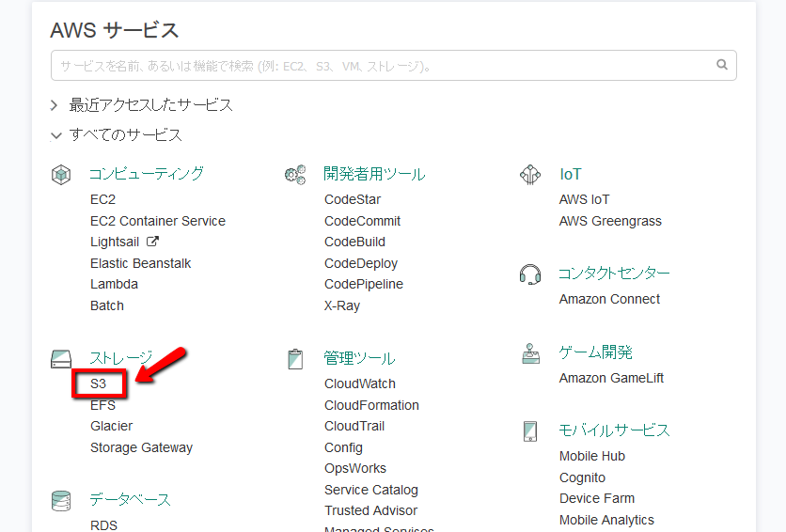Click the Contact Center headset icon

pyautogui.click(x=530, y=274)
